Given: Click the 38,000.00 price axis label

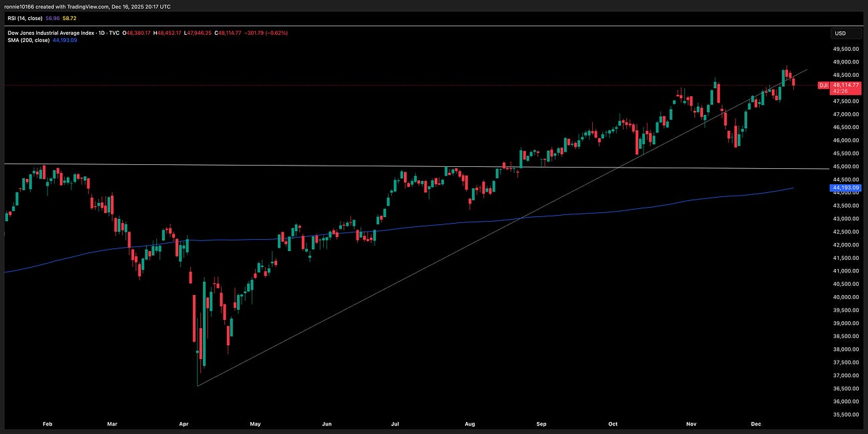Looking at the screenshot, I should pos(846,349).
